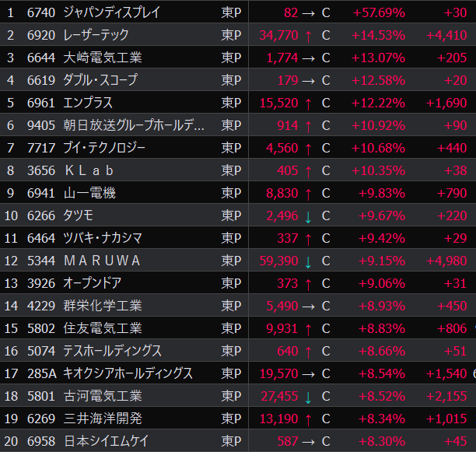Click the right arrow next to 大崎電気工業 price

[x=308, y=58]
